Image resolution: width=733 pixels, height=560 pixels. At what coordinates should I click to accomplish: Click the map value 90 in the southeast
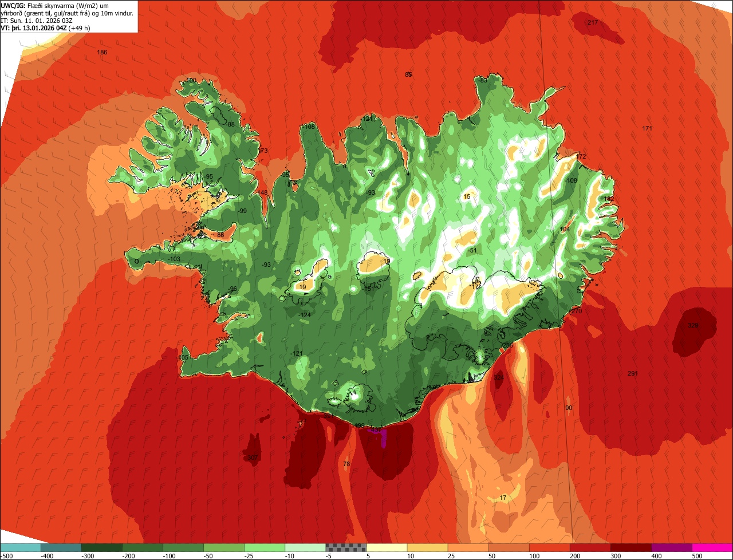pyautogui.click(x=569, y=408)
